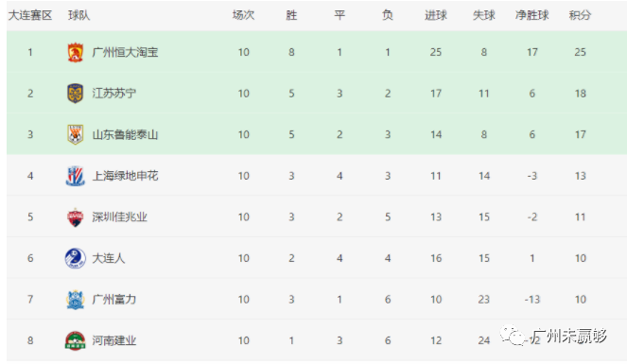The image size is (627, 364).
Task: Click the Guangzhou R&F team crest icon
Action: (75, 300)
